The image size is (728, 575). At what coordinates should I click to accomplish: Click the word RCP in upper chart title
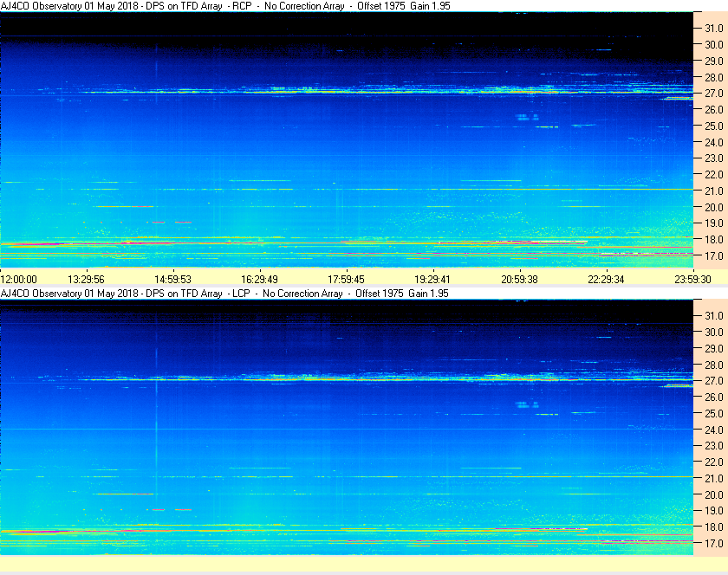[x=242, y=6]
